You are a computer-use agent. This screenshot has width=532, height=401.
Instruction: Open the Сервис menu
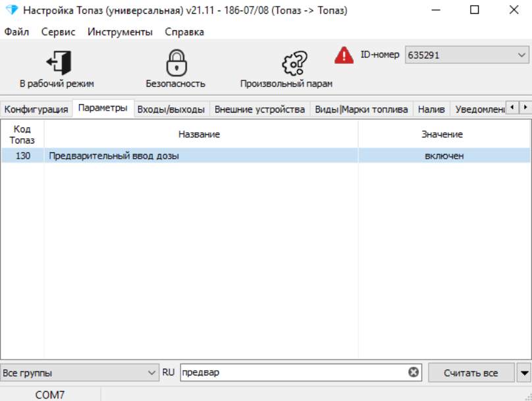pos(58,32)
